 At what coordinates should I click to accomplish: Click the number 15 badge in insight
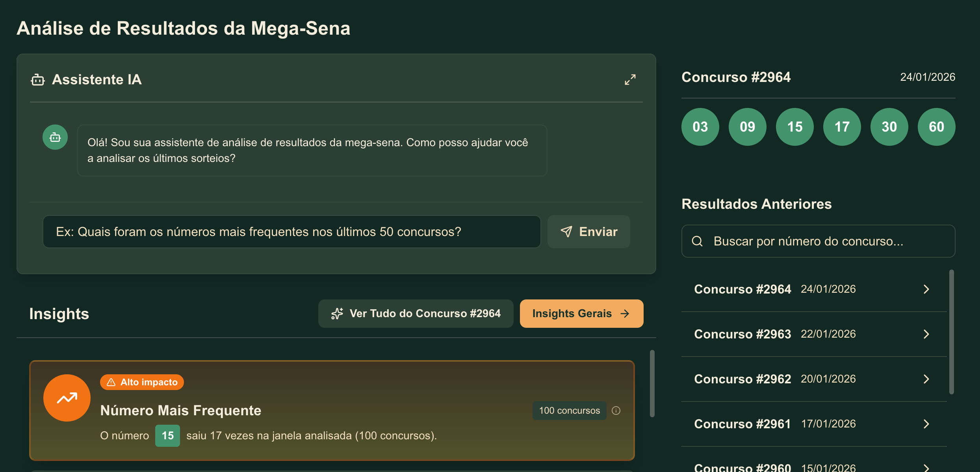[x=167, y=436]
